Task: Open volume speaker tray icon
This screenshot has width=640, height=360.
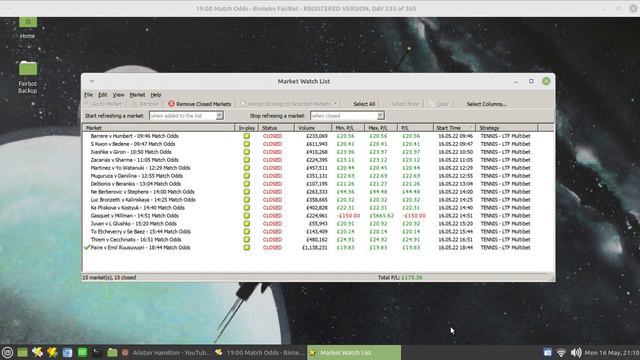Action: 576,353
